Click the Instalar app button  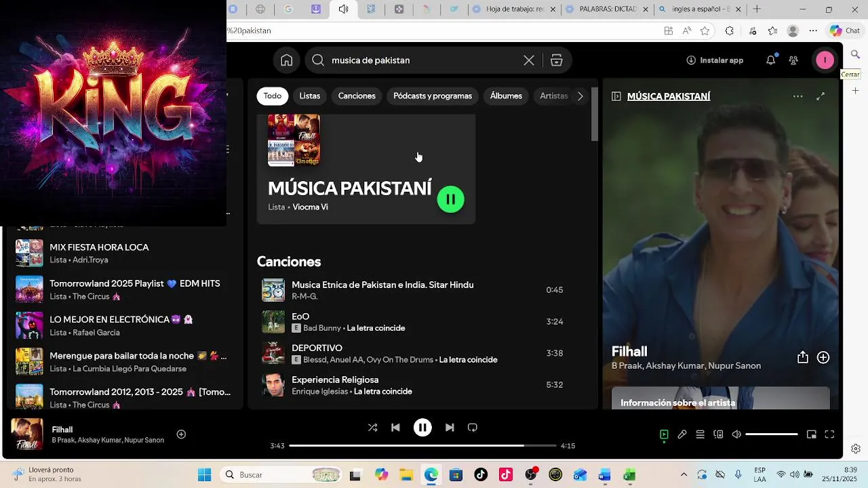tap(715, 60)
